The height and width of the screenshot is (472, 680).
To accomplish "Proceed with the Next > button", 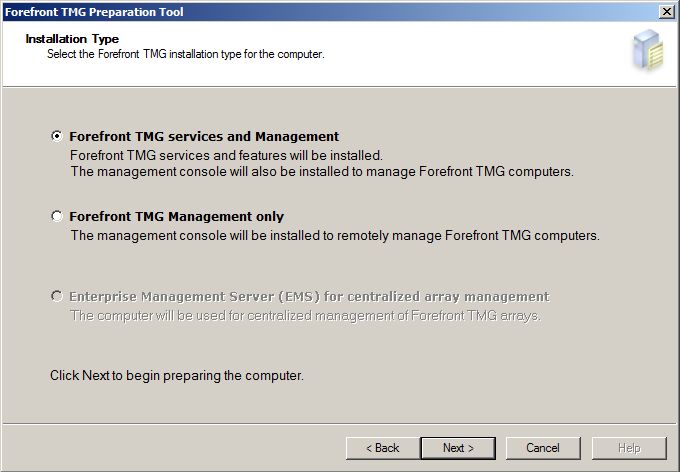I will pos(458,448).
